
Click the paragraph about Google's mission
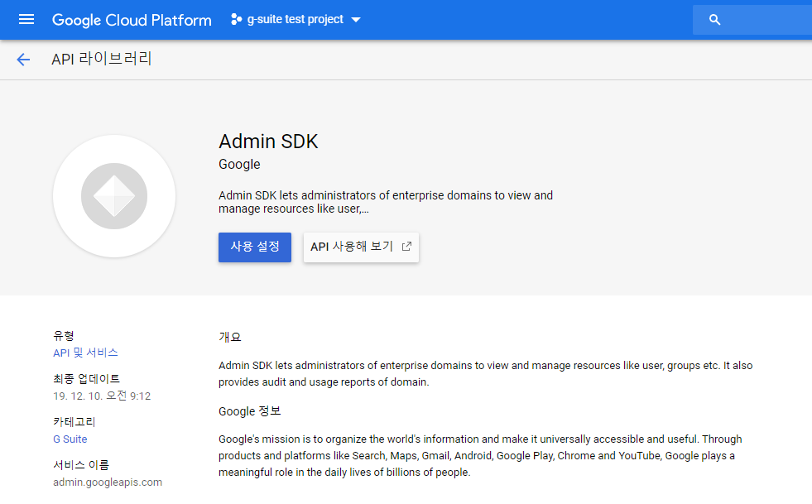(480, 456)
